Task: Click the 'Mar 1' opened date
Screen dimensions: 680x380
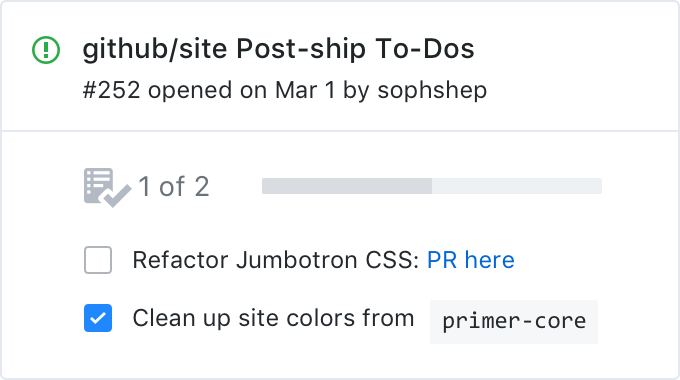Action: click(305, 91)
